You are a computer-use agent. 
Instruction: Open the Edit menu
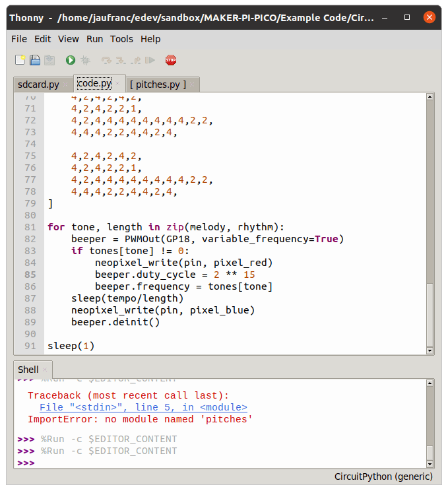(43, 39)
